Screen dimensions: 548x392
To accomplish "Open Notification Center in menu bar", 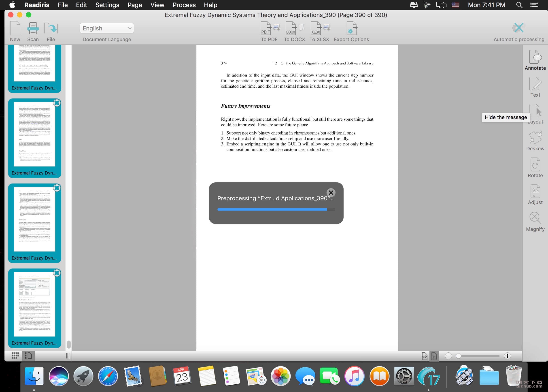I will 533,5.
